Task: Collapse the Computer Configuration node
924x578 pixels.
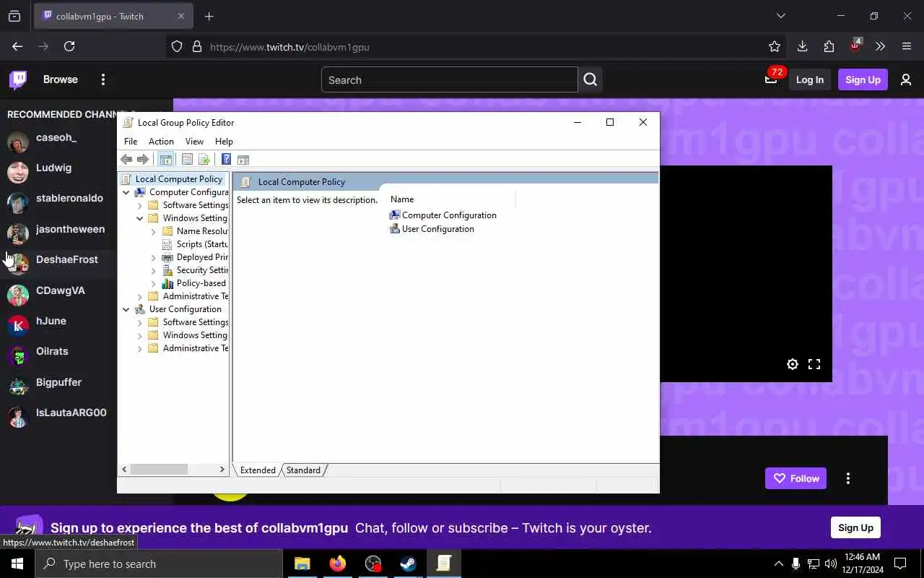Action: [x=126, y=192]
